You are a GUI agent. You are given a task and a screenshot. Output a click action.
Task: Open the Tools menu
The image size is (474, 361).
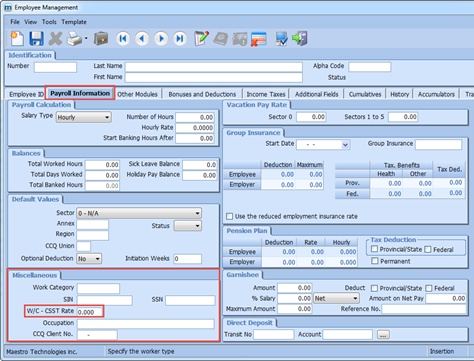[x=49, y=22]
